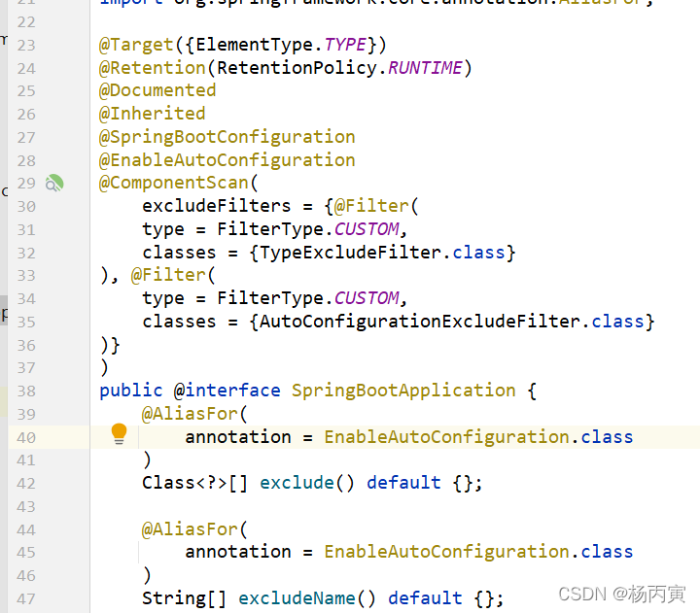The image size is (700, 613).
Task: Click @AliasFor on line 39
Action: (190, 414)
